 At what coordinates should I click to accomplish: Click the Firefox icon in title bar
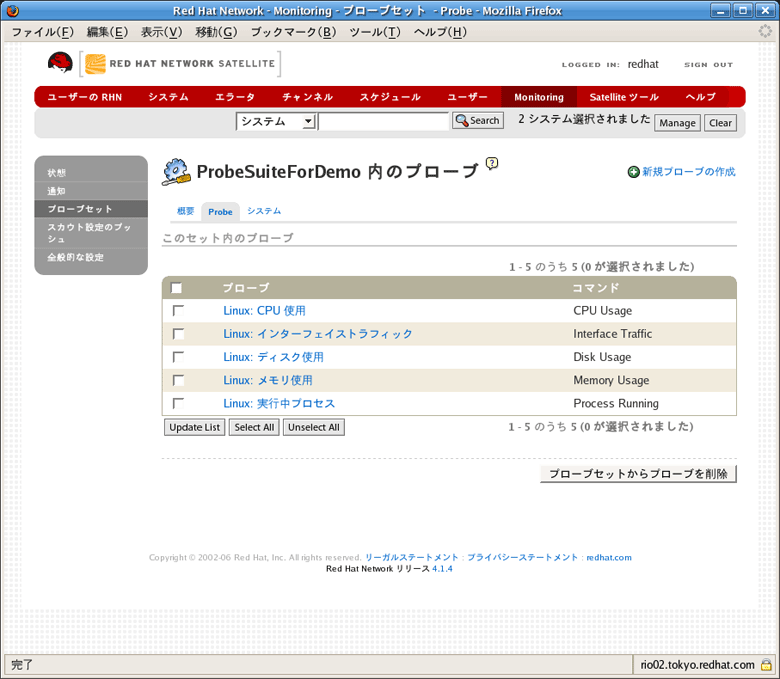tap(12, 10)
